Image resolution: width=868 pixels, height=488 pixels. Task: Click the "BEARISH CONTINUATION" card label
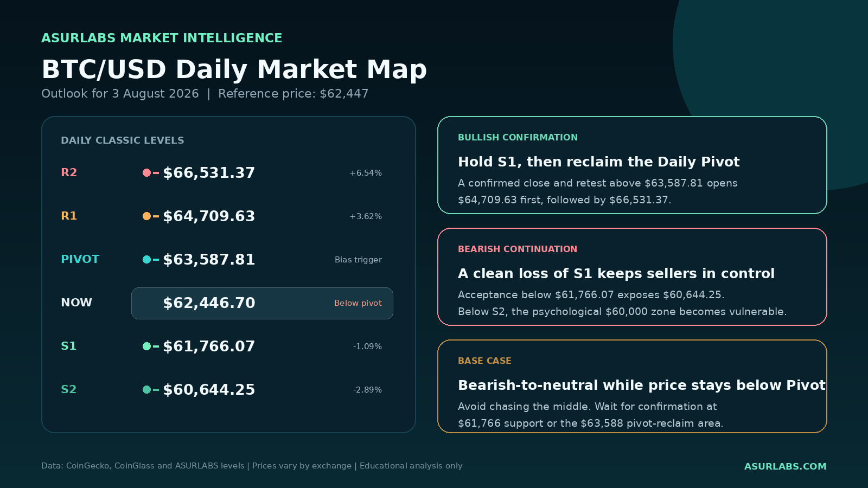click(x=518, y=249)
